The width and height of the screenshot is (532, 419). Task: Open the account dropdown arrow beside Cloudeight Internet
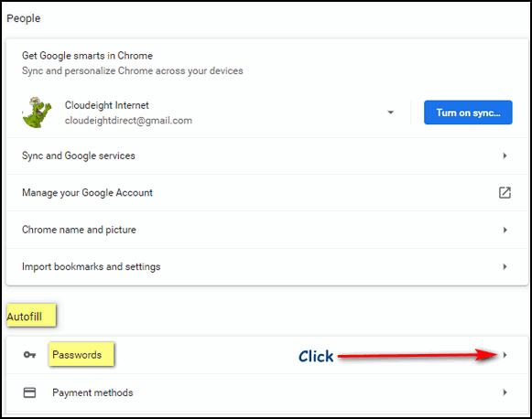pyautogui.click(x=390, y=113)
